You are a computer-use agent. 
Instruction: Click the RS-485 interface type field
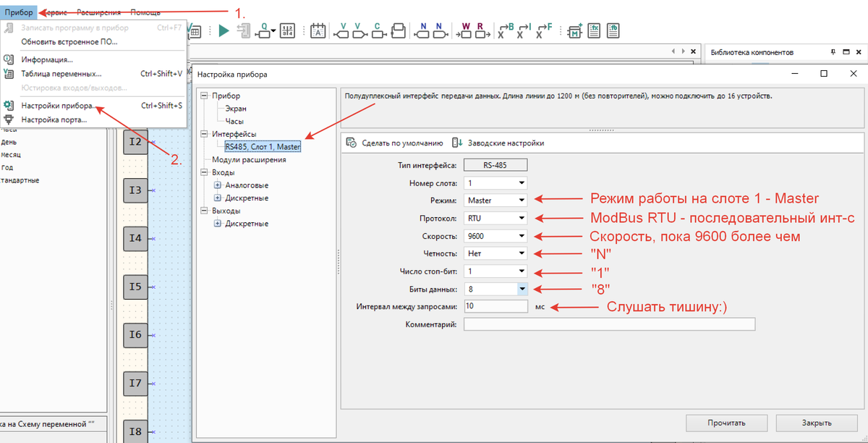click(x=495, y=165)
